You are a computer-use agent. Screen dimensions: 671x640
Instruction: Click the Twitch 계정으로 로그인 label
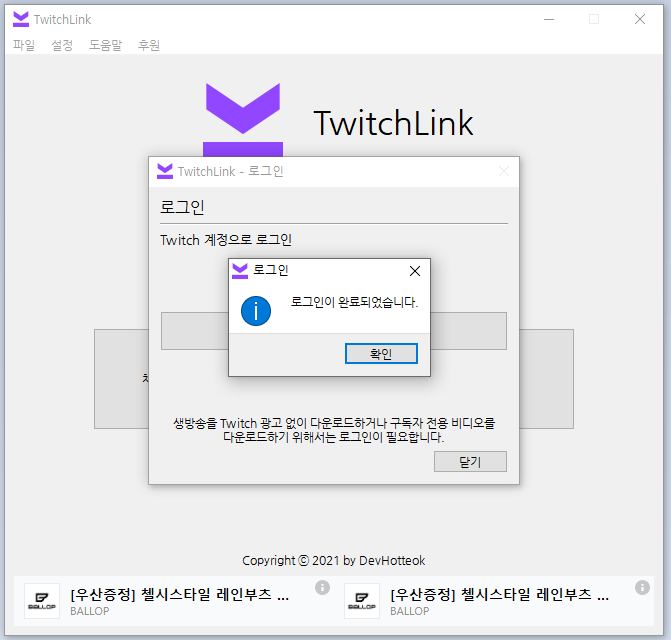pyautogui.click(x=226, y=240)
